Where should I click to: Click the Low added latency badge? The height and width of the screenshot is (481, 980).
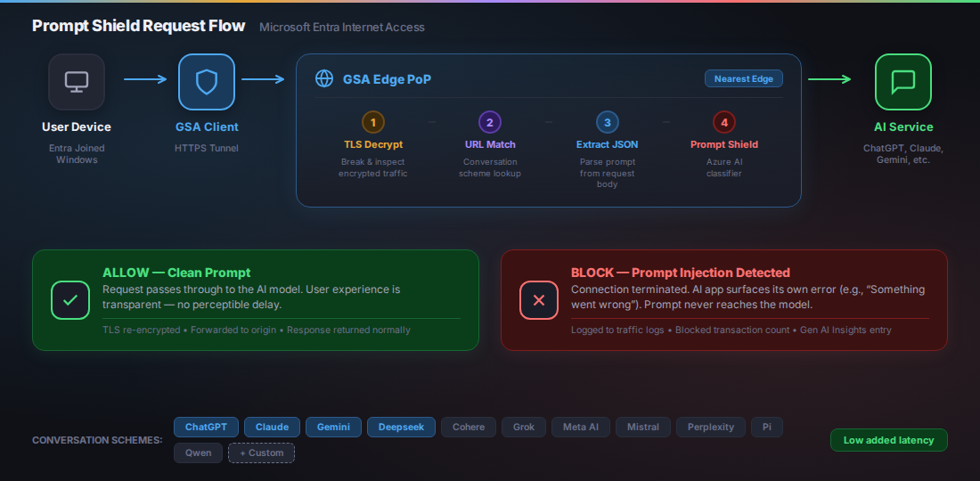[x=889, y=440]
